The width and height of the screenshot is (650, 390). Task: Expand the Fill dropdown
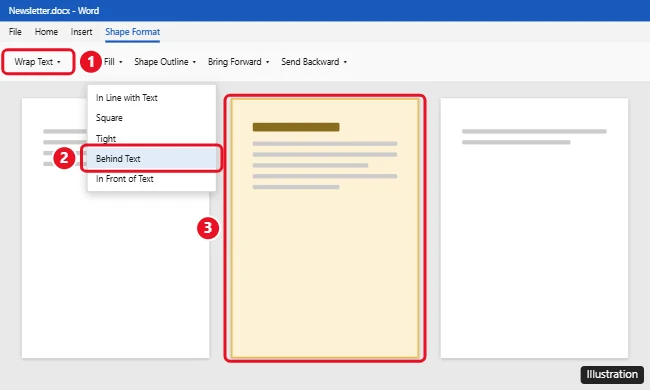click(113, 62)
